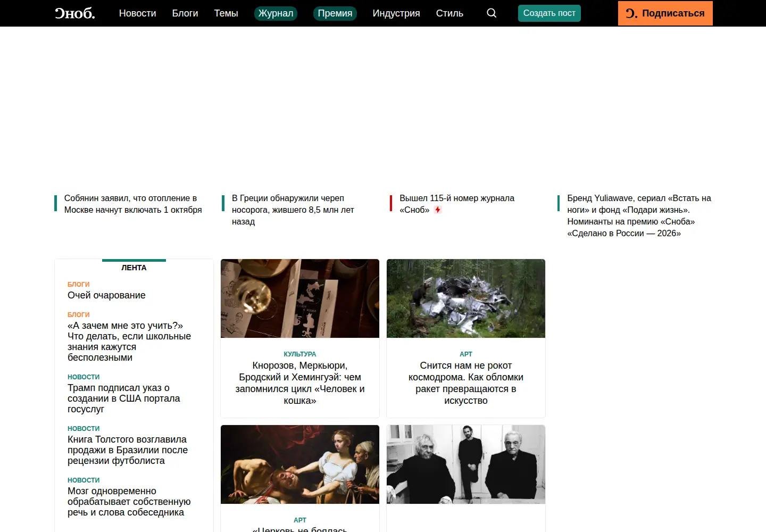Open rocket debris forest photo thumbnail
This screenshot has width=766, height=532.
[x=466, y=298]
